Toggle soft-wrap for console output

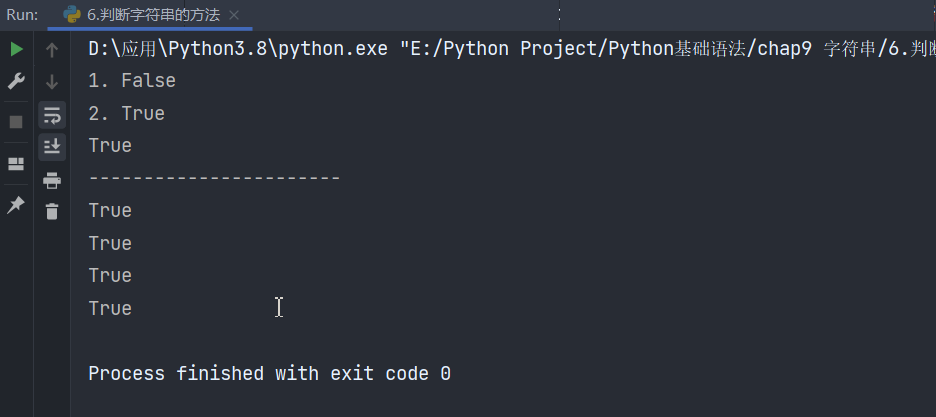pyautogui.click(x=52, y=115)
